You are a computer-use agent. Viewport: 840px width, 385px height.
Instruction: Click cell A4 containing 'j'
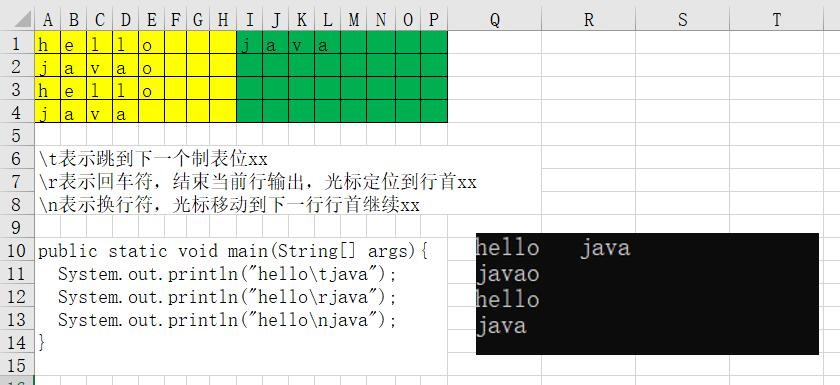pos(48,111)
